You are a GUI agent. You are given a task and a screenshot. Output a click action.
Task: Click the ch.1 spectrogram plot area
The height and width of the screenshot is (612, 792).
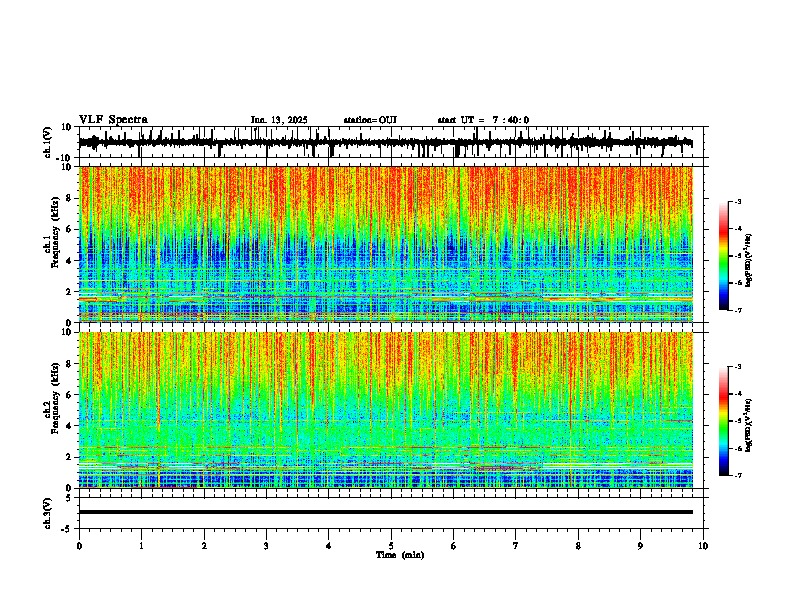[x=386, y=244]
